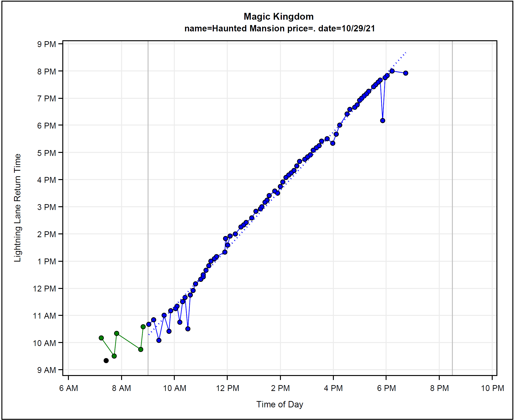Image resolution: width=514 pixels, height=420 pixels.
Task: Click the 6 AM x-axis tick label
Action: (68, 388)
